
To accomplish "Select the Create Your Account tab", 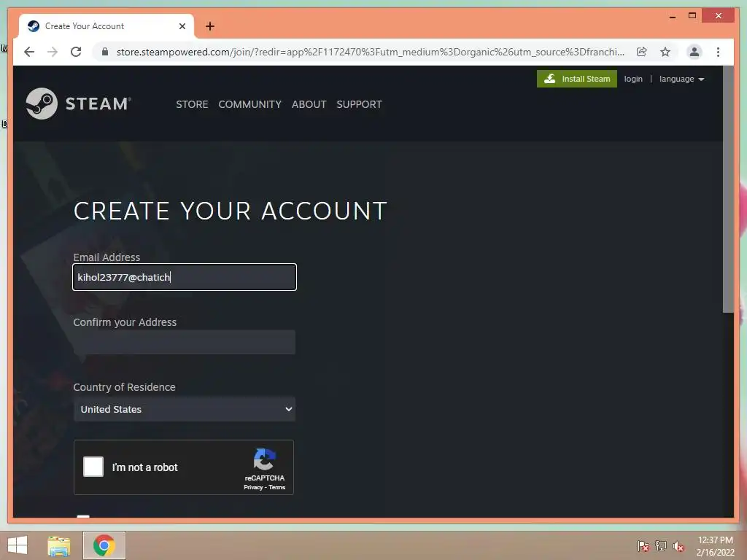I will 107,26.
